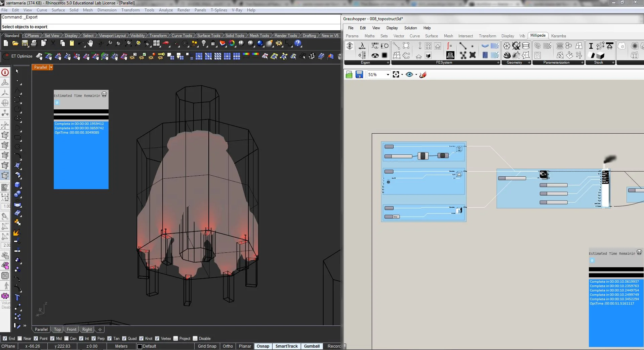
Task: Toggle the Gumball status bar button
Action: click(312, 346)
